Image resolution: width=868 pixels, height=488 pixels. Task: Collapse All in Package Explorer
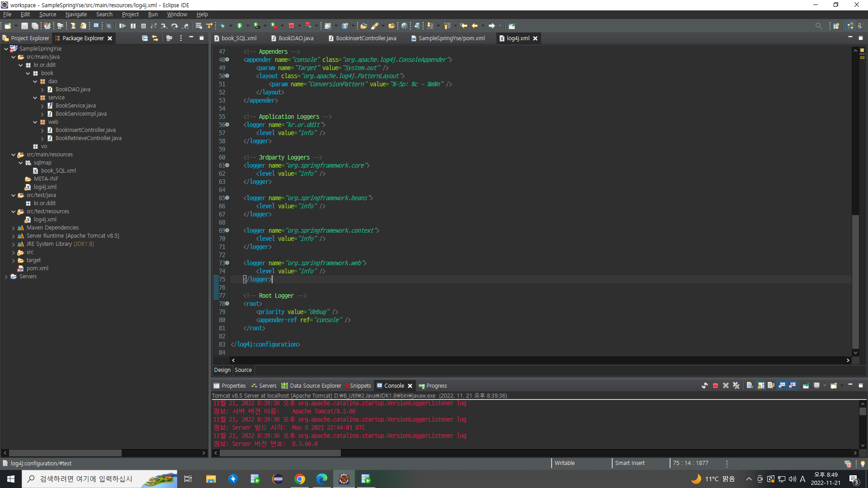(145, 38)
